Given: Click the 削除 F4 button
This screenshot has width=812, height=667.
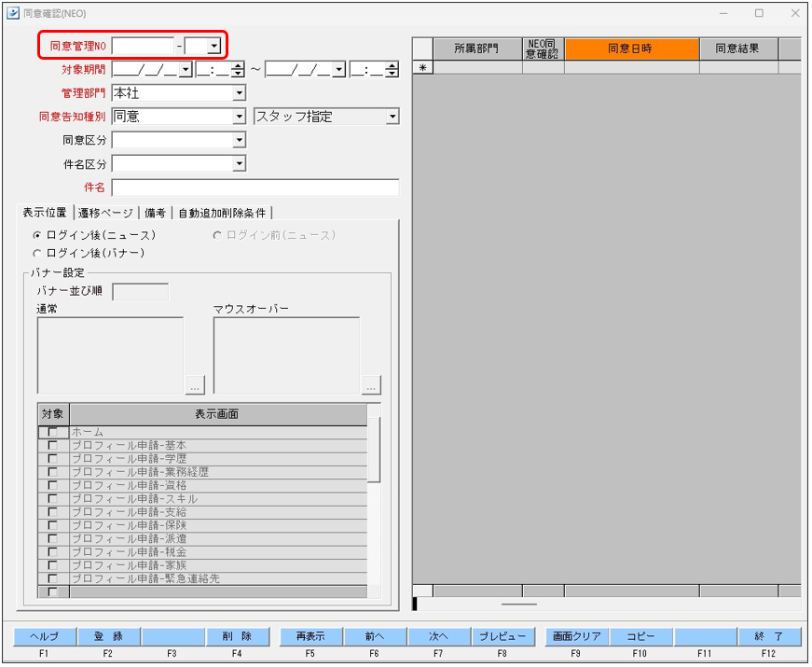Looking at the screenshot, I should [238, 637].
